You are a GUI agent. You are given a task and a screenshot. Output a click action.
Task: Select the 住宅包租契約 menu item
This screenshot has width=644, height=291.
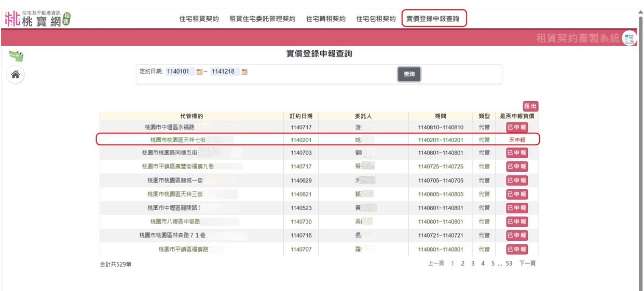pos(376,19)
